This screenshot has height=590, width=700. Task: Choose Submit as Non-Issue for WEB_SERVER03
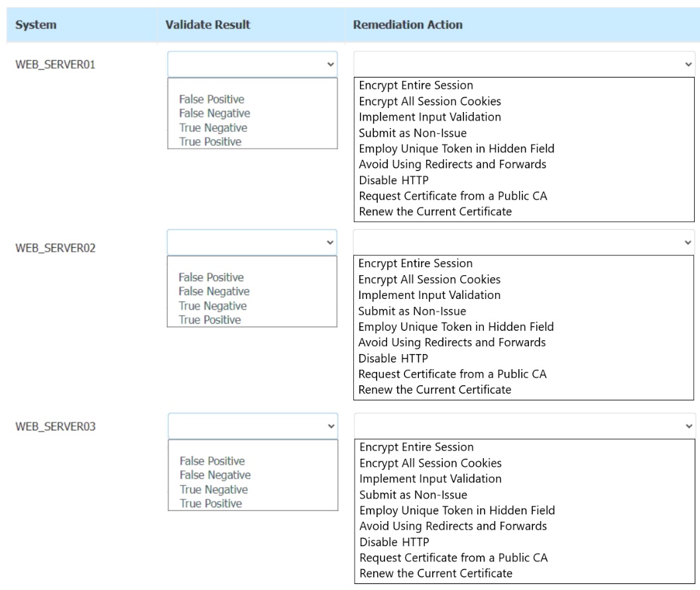pyautogui.click(x=408, y=494)
